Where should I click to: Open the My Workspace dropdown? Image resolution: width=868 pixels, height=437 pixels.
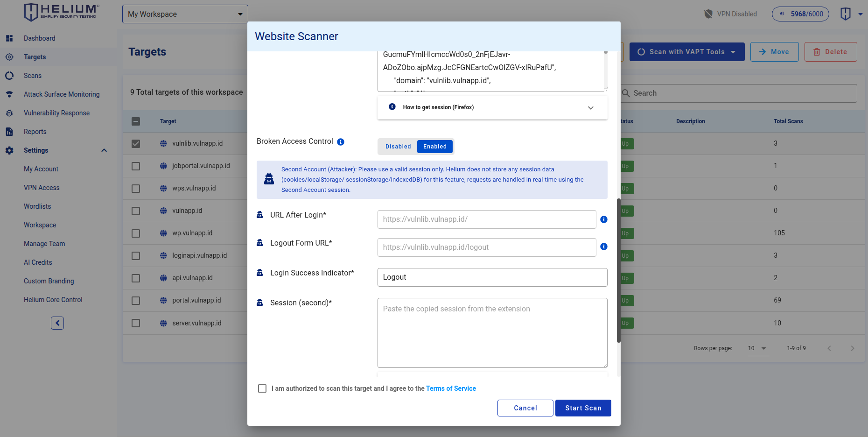tap(185, 14)
